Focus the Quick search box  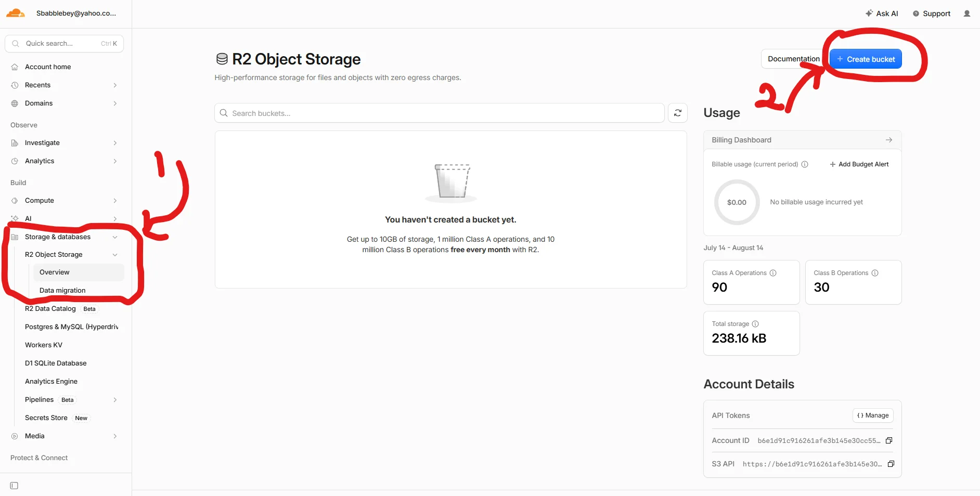pyautogui.click(x=64, y=44)
